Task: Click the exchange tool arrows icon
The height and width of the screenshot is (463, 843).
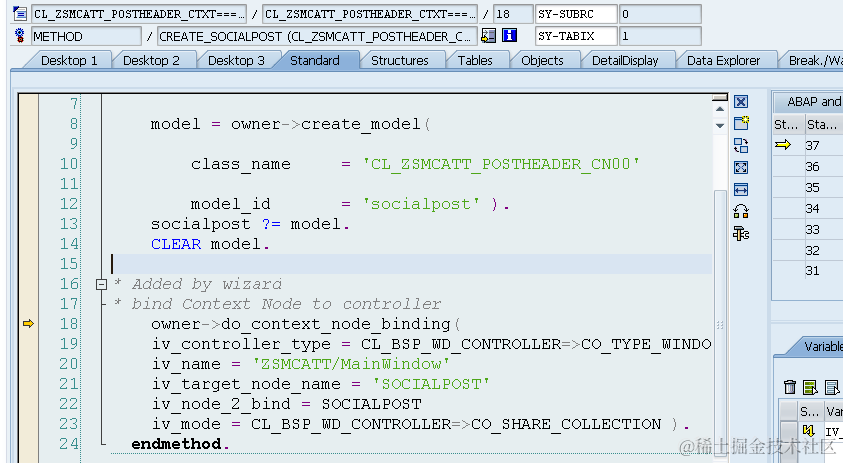Action: pyautogui.click(x=741, y=211)
